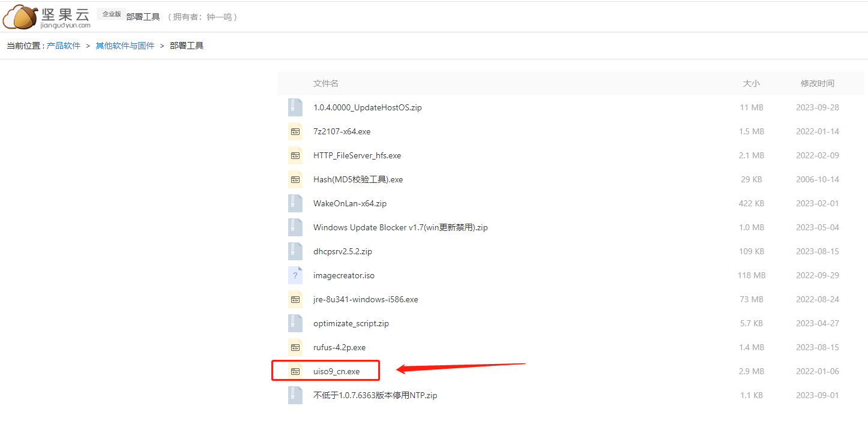
Task: Open dhcpsrv2.5.2.zip file name
Action: (343, 251)
